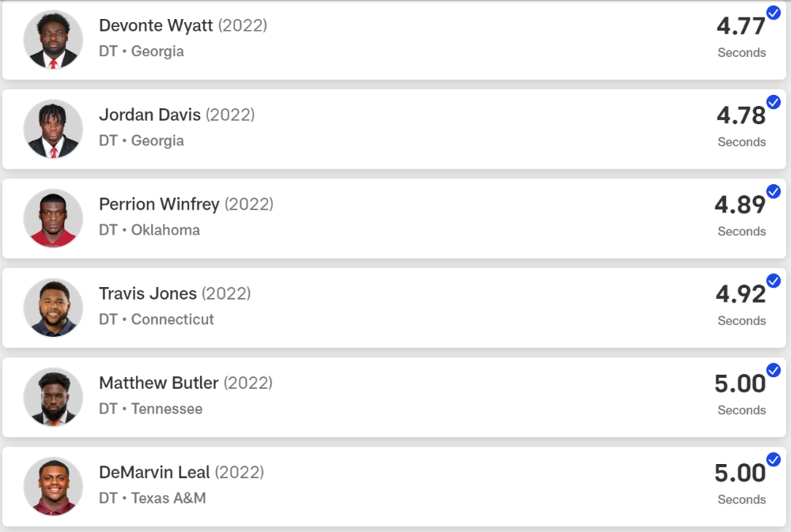The height and width of the screenshot is (532, 791).
Task: Visit DeMarvin Leal's name link
Action: pos(154,472)
